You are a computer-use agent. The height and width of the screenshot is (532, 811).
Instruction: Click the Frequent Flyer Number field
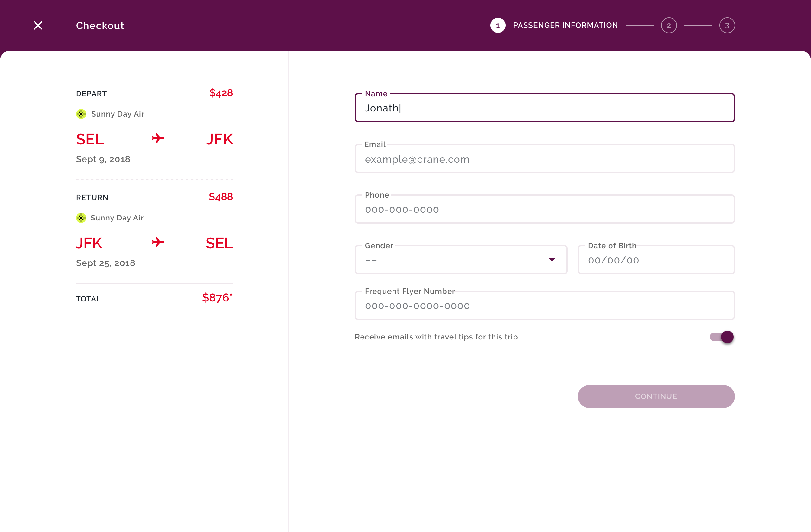(544, 306)
